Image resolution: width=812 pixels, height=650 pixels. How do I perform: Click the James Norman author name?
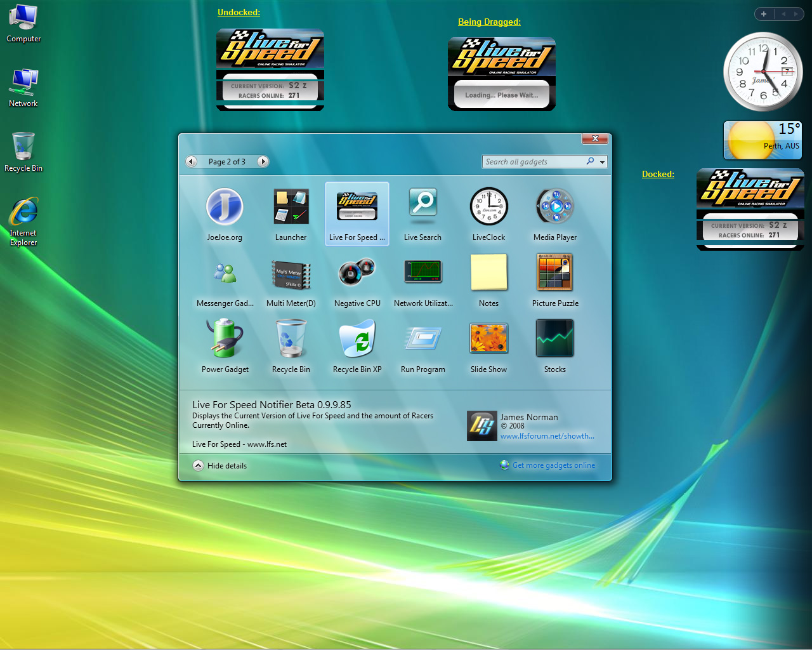point(529,417)
